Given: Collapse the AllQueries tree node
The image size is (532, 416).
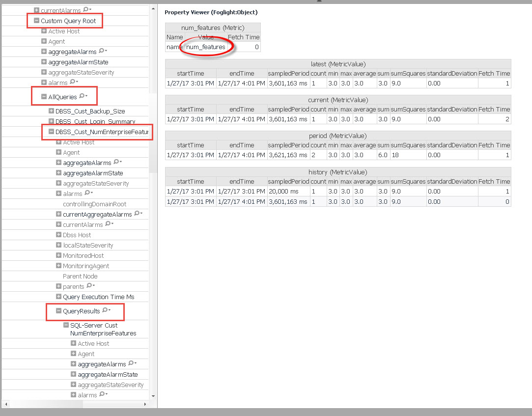Looking at the screenshot, I should [x=44, y=97].
